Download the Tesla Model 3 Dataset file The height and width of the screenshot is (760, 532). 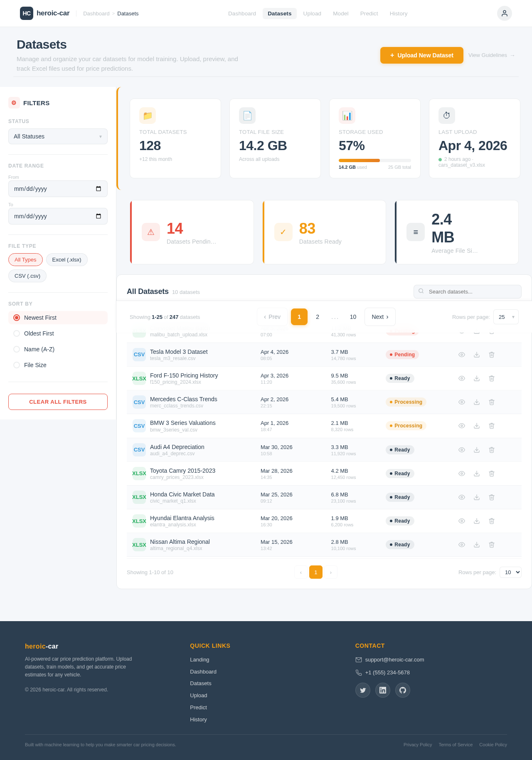coord(477,355)
